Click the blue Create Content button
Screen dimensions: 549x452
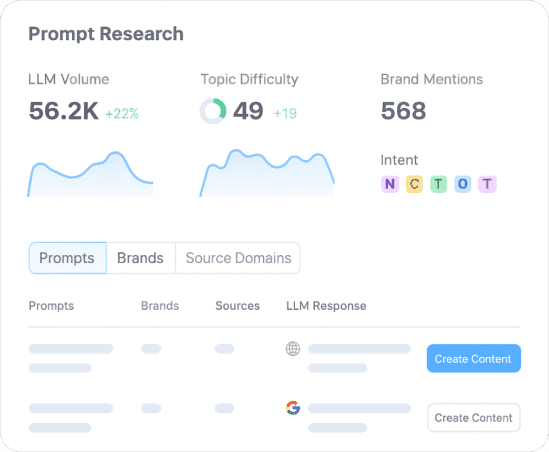473,359
